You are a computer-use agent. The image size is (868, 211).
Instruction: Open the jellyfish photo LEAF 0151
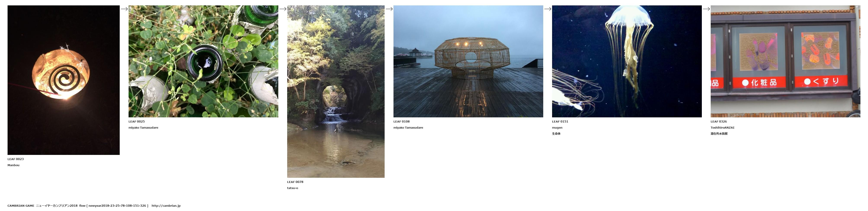click(627, 61)
